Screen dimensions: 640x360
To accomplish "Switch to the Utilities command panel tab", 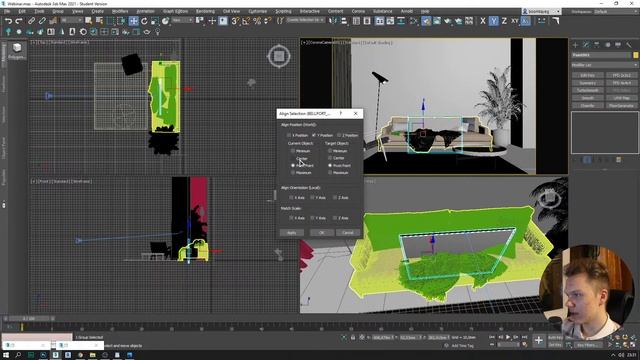I will pyautogui.click(x=629, y=44).
